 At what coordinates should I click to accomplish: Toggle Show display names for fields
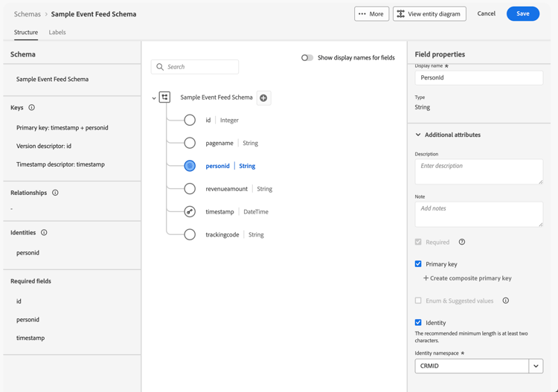(x=307, y=57)
